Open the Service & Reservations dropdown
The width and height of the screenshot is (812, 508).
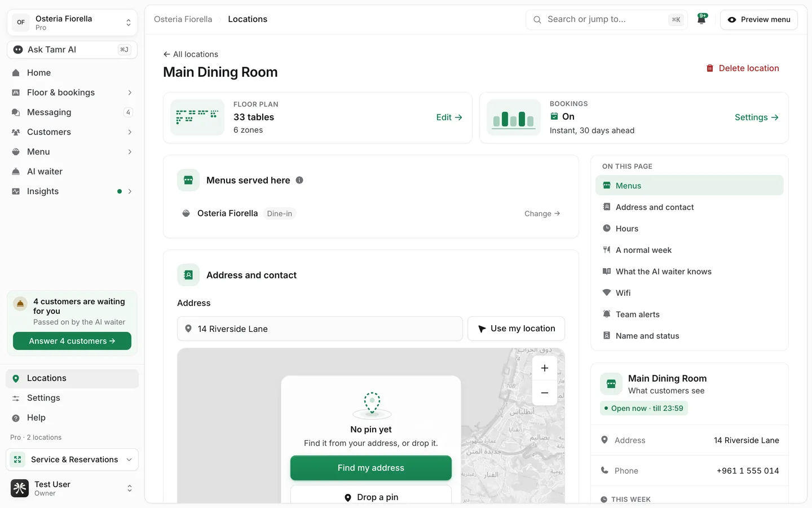tap(72, 459)
